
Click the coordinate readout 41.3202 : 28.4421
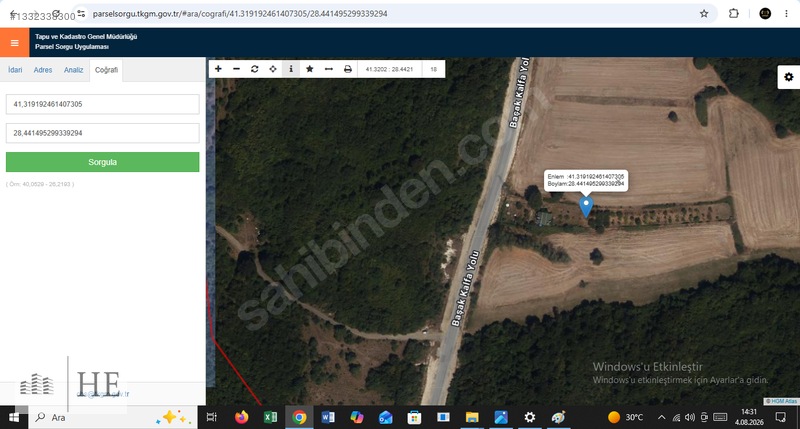390,69
